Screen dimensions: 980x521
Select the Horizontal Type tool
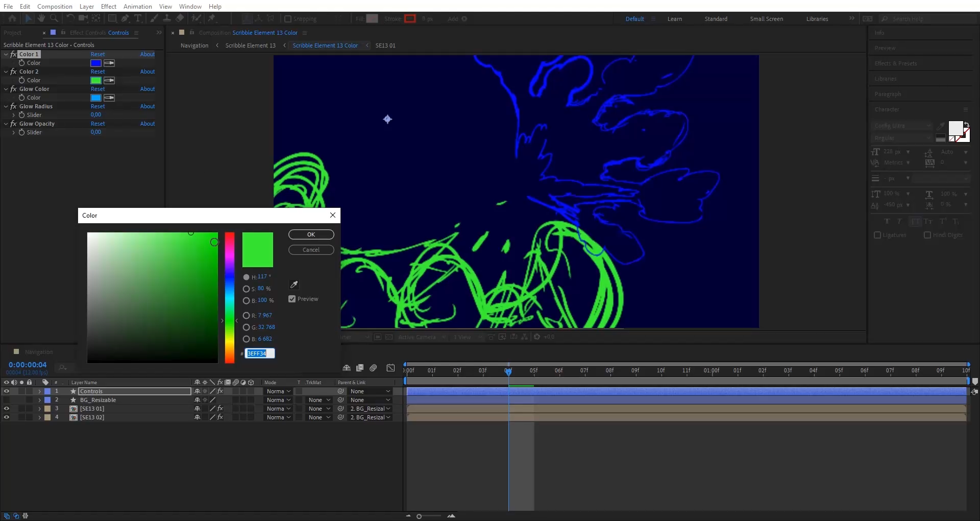[138, 18]
